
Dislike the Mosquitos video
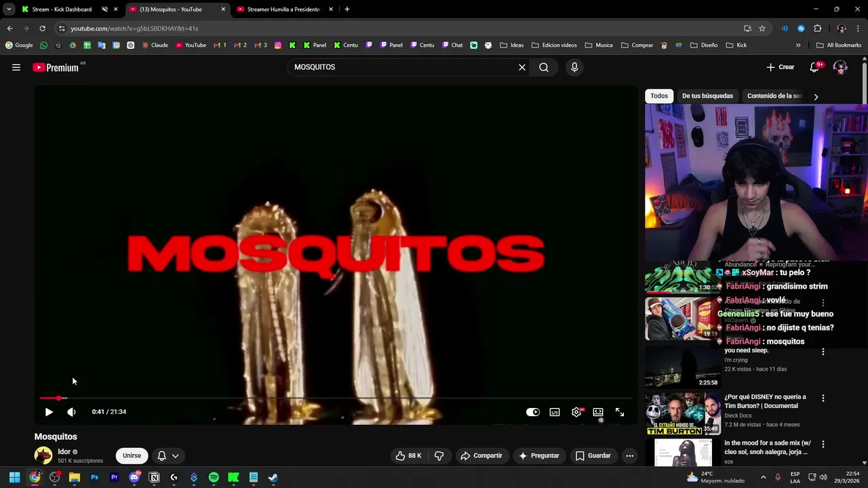[x=439, y=455]
